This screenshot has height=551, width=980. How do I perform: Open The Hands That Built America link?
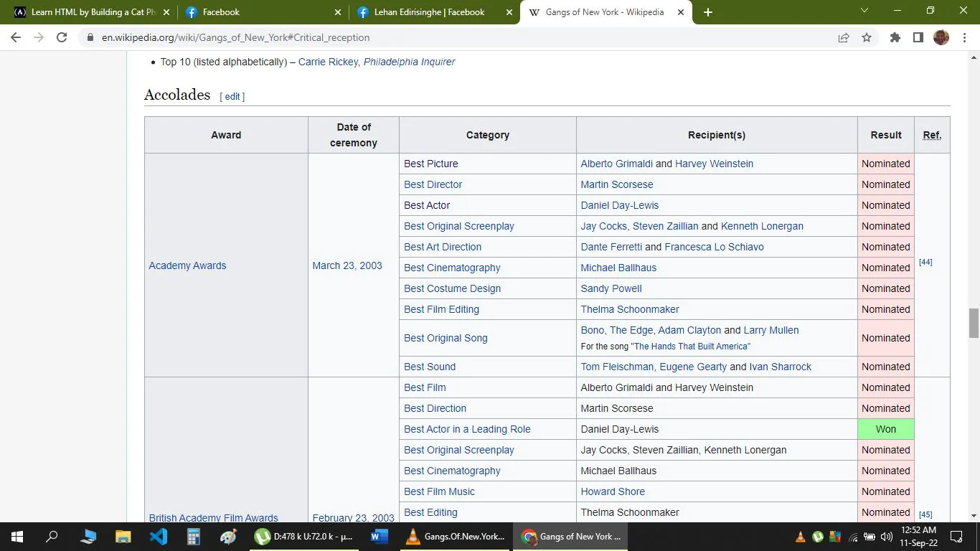[x=690, y=347]
